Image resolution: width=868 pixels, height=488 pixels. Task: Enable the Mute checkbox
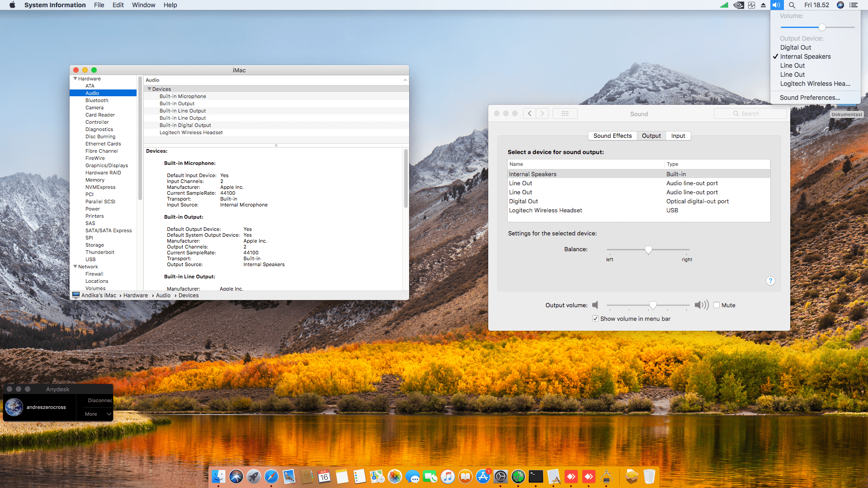click(x=717, y=305)
